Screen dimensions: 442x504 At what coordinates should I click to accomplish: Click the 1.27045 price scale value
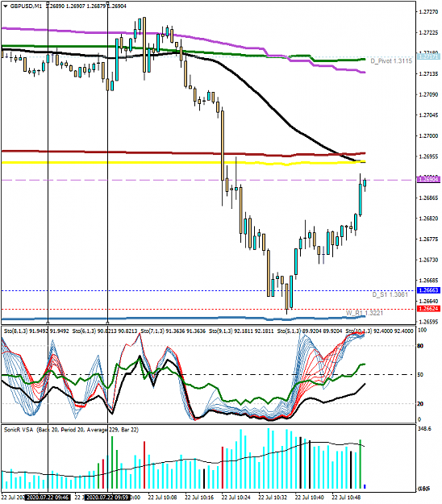click(x=428, y=115)
